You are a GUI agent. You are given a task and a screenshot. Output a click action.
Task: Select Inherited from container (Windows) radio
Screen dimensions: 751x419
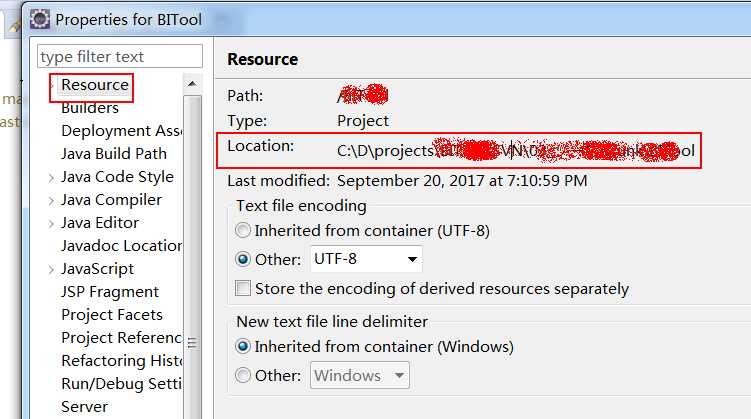pyautogui.click(x=243, y=346)
